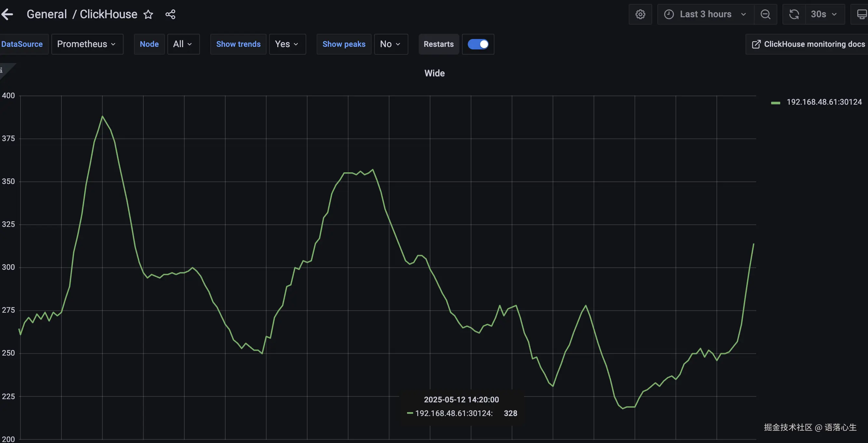Click the zoom out time range icon
This screenshot has width=868, height=443.
pos(765,14)
